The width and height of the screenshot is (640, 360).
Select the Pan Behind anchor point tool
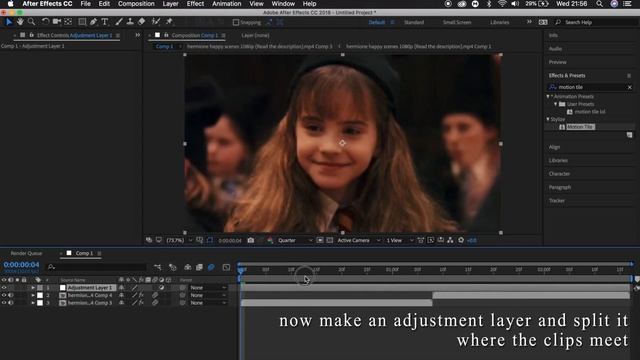(68, 22)
